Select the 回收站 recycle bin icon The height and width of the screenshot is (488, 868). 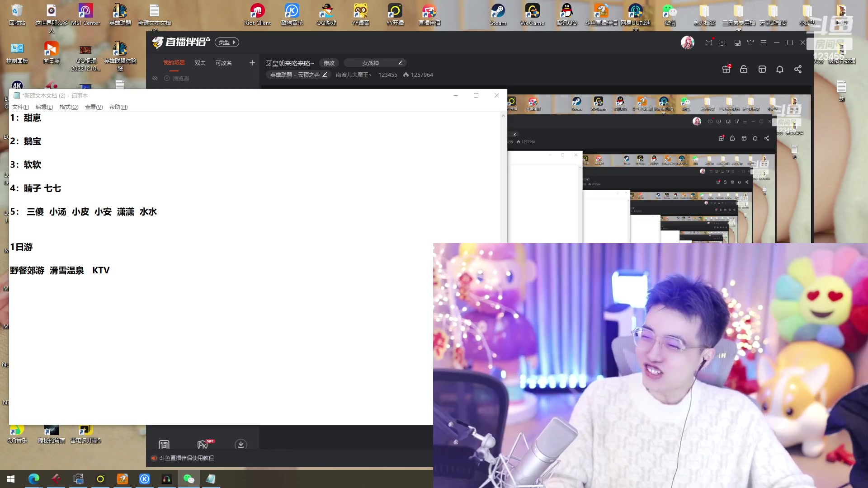click(x=17, y=14)
